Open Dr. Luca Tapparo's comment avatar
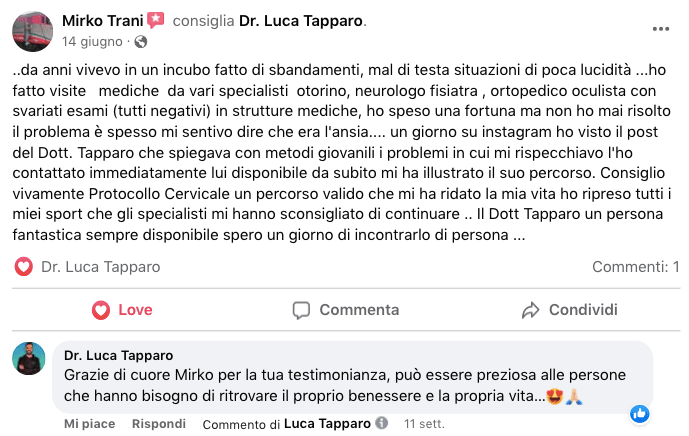The width and height of the screenshot is (689, 436). click(x=29, y=358)
